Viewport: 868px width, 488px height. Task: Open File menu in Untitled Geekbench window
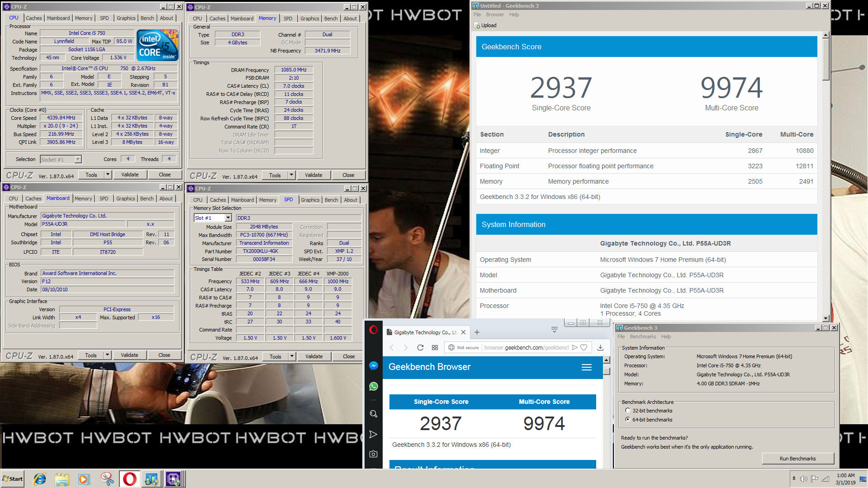[477, 14]
